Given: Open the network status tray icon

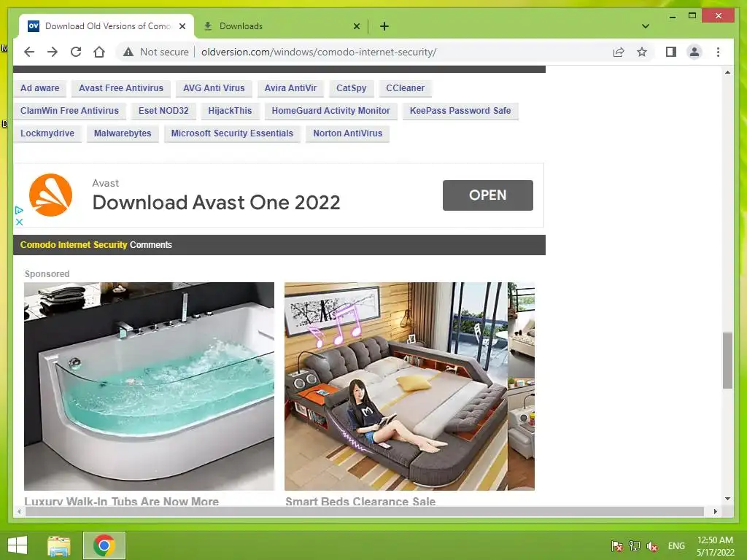Looking at the screenshot, I should coord(635,546).
